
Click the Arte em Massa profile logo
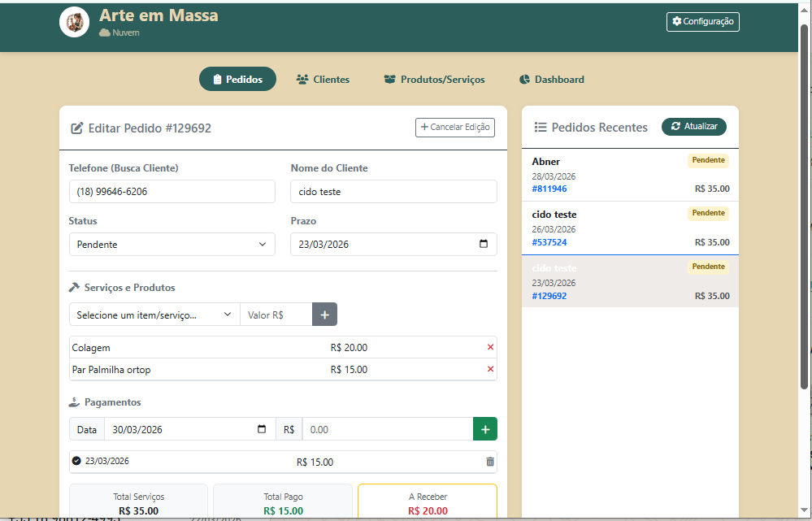point(74,22)
